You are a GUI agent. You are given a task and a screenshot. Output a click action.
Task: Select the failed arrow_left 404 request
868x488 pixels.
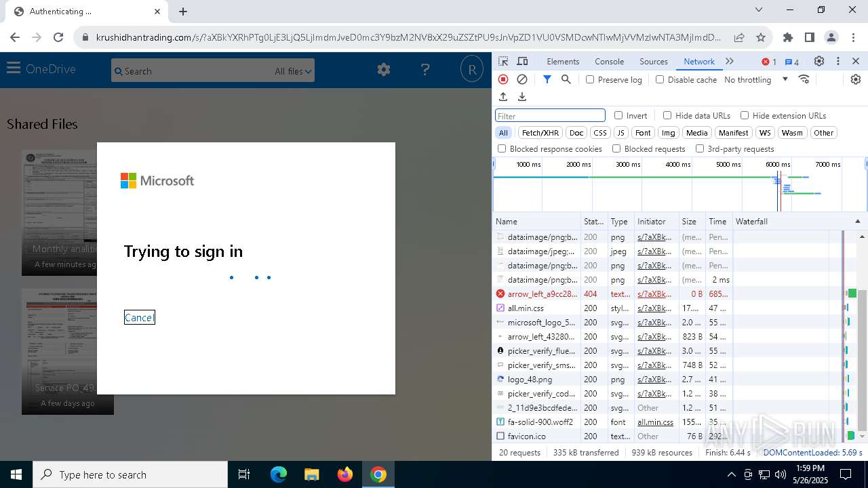[x=543, y=294]
